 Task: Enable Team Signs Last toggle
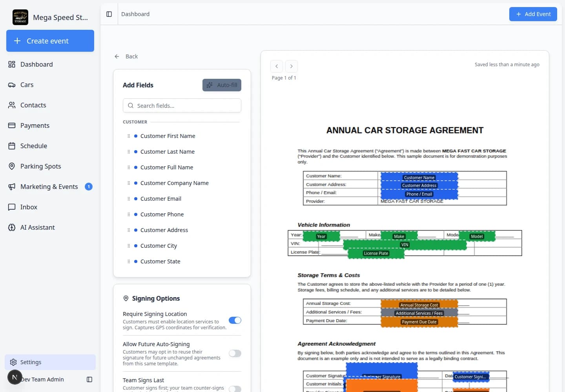pyautogui.click(x=235, y=389)
